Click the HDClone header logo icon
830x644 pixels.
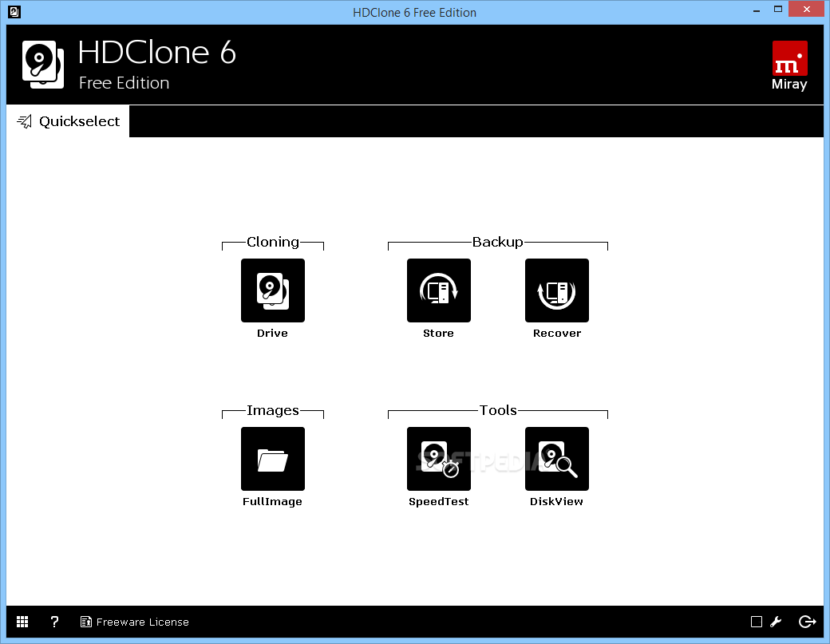point(43,65)
